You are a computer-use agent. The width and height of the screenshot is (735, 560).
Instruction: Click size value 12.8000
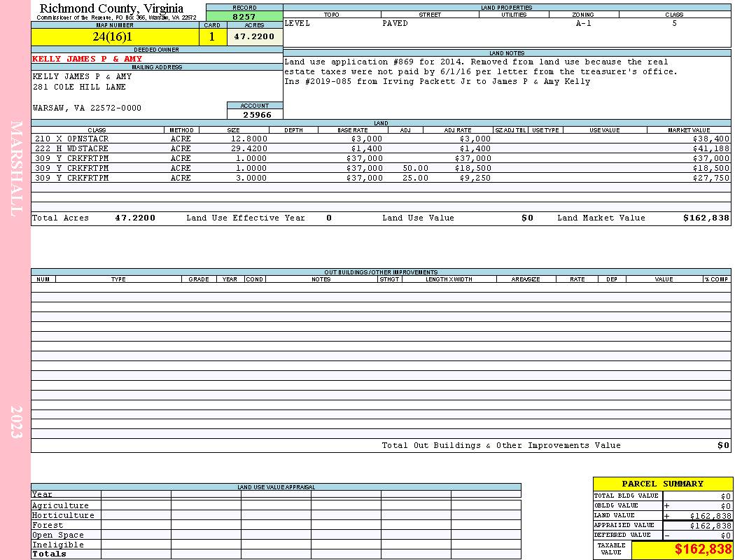click(x=249, y=139)
